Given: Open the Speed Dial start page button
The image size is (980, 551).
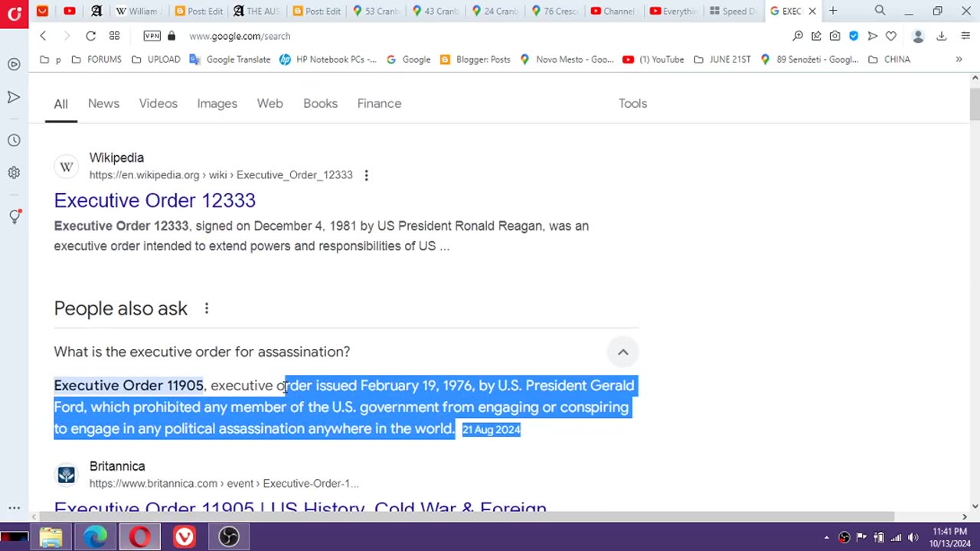Looking at the screenshot, I should coord(114,36).
